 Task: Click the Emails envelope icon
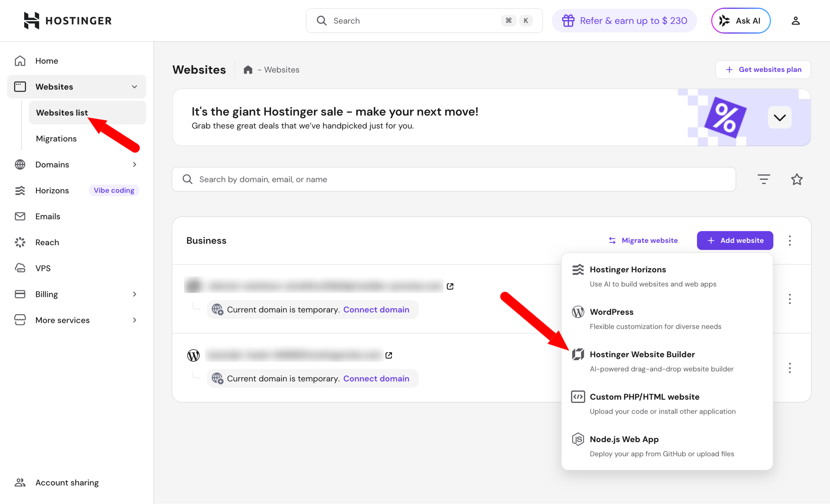(20, 216)
